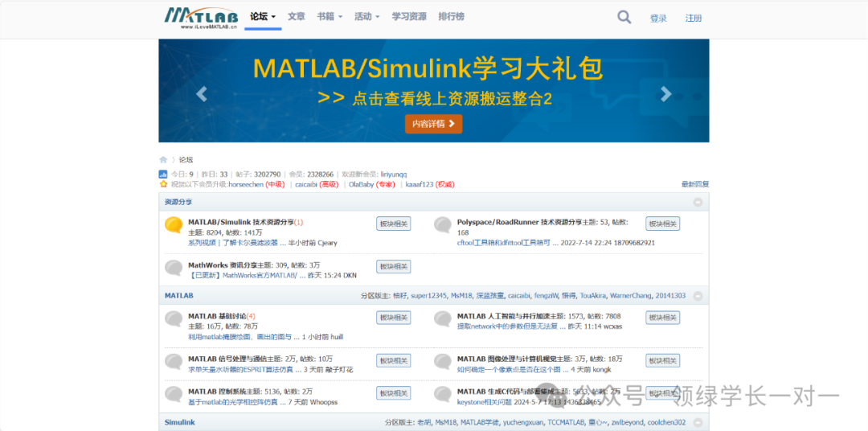Click 板块相关 for MATLAB 人工智能与并行加速

pos(662,318)
